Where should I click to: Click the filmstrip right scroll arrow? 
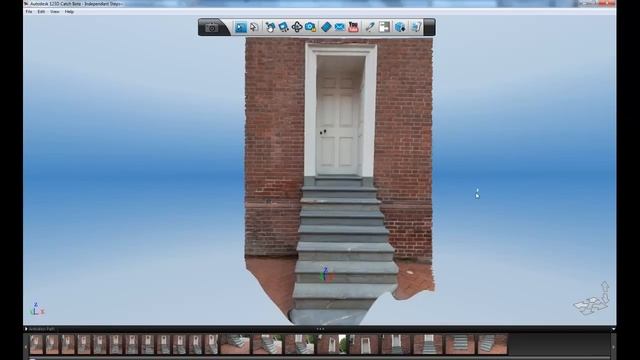(613, 346)
